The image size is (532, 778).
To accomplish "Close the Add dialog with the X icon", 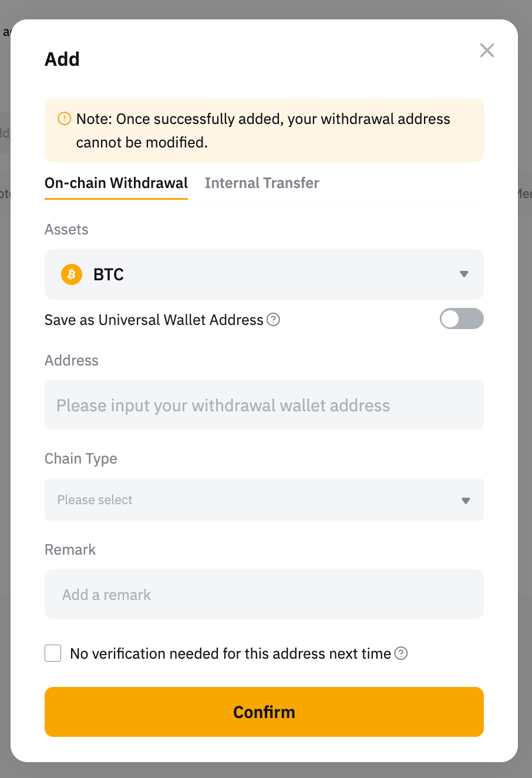I will coord(487,51).
